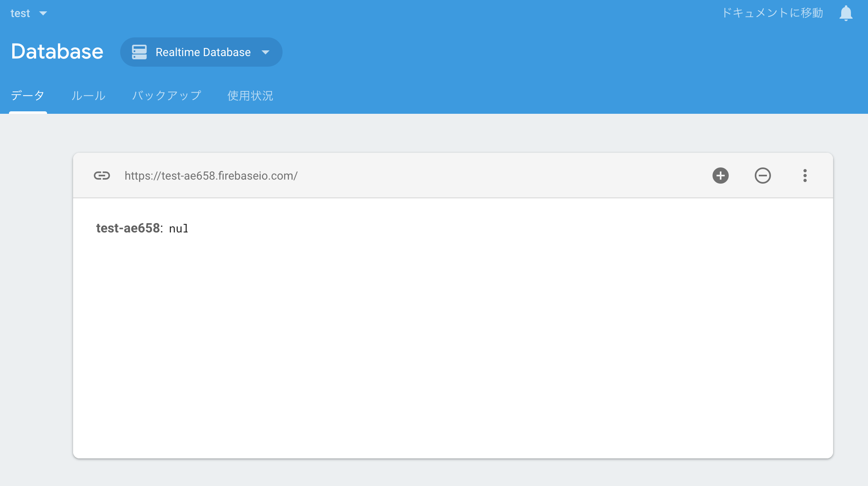Open the 使用状況 tab
Image resolution: width=868 pixels, height=486 pixels.
pyautogui.click(x=250, y=96)
